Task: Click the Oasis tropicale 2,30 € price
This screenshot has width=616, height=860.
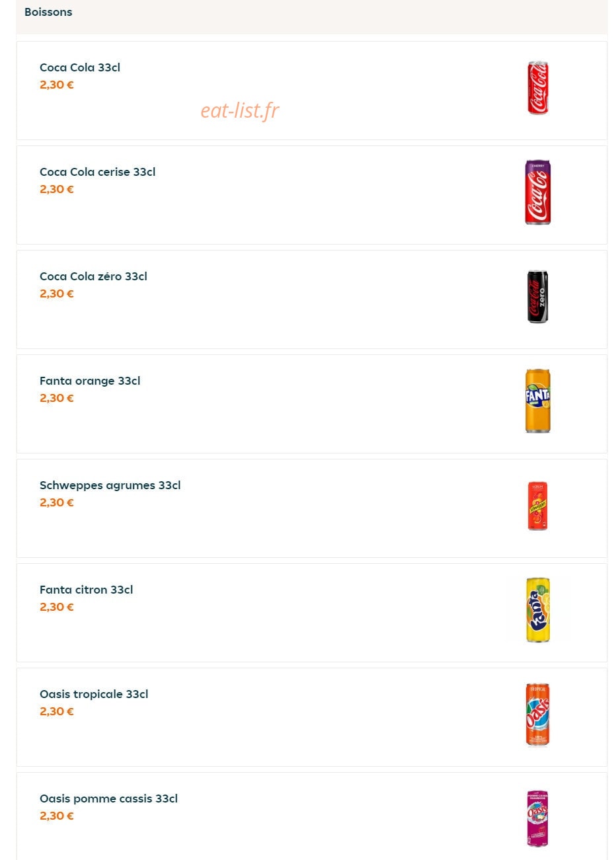Action: 57,711
